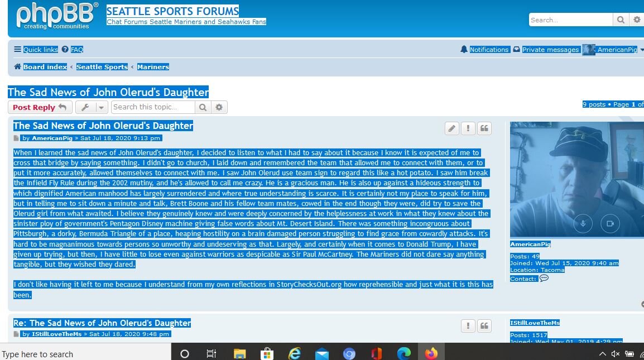The height and width of the screenshot is (360, 644).
Task: Click the muted volume tray icon
Action: (615, 354)
